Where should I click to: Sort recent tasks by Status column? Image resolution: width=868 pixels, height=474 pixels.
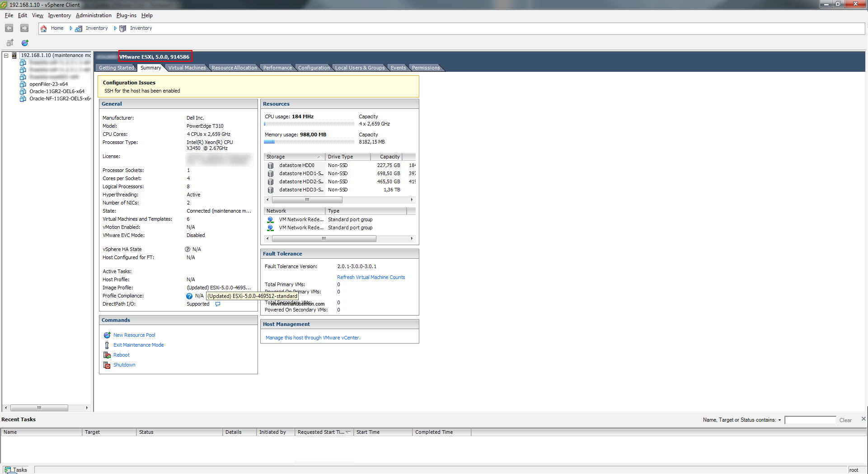(179, 432)
